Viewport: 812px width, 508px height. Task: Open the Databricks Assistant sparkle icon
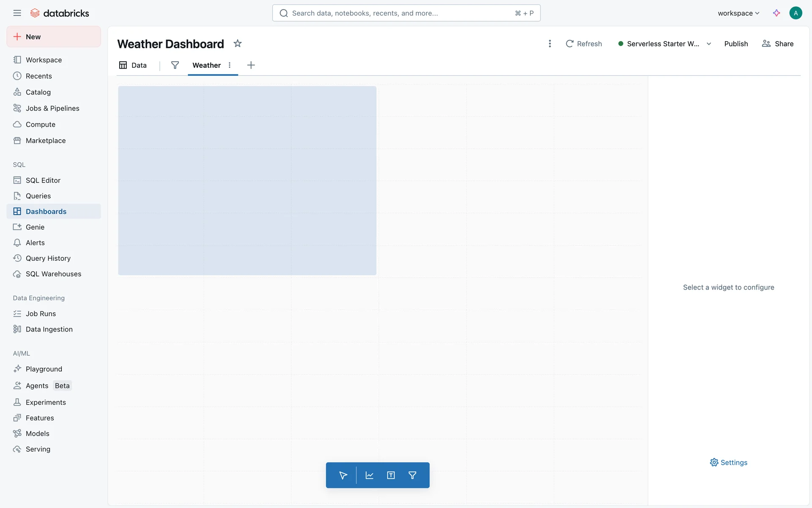pyautogui.click(x=776, y=13)
